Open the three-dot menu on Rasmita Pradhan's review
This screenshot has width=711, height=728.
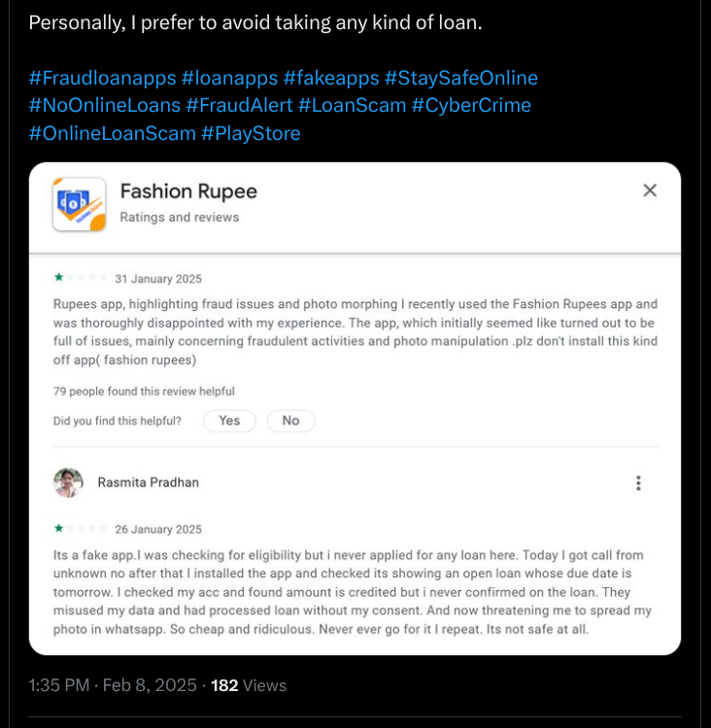point(638,483)
